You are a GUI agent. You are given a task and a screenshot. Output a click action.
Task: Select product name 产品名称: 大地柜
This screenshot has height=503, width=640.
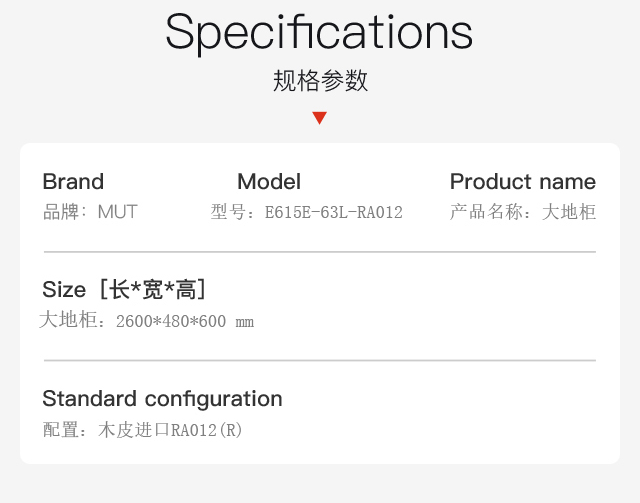[523, 212]
